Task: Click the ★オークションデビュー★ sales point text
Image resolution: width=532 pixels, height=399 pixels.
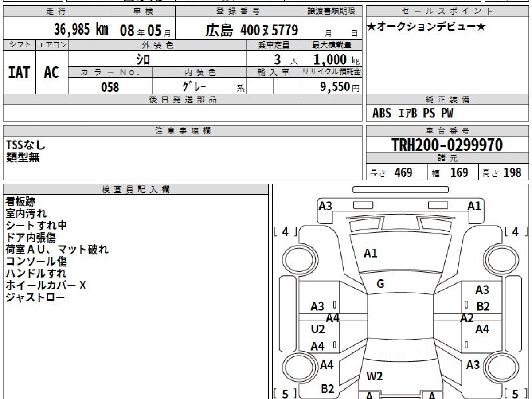Action: click(x=426, y=27)
